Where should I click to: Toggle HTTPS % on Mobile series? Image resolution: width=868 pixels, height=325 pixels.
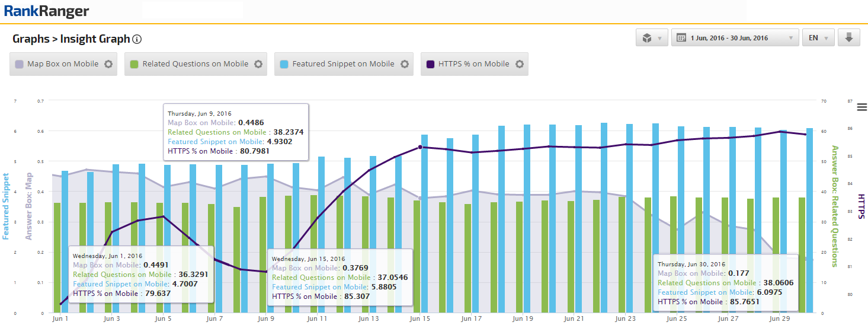pyautogui.click(x=473, y=64)
